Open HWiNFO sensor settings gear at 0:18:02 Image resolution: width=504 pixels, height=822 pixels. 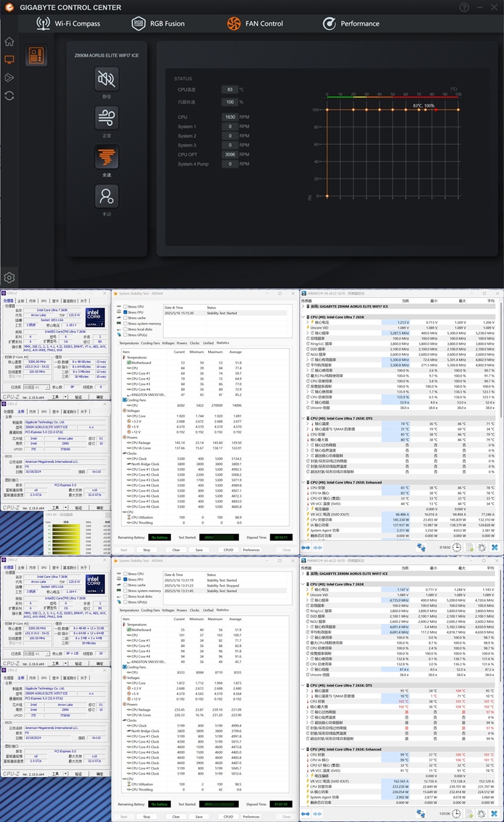pyautogui.click(x=482, y=547)
